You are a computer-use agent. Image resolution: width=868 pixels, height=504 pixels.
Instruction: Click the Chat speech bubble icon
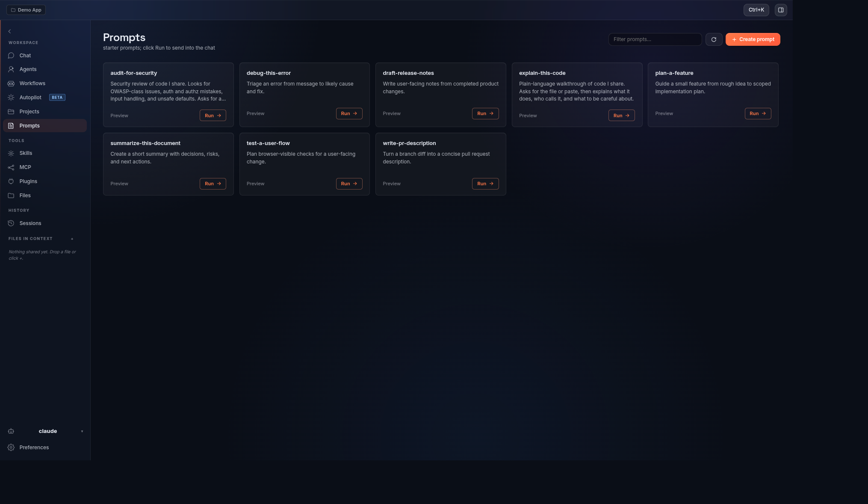tap(11, 56)
